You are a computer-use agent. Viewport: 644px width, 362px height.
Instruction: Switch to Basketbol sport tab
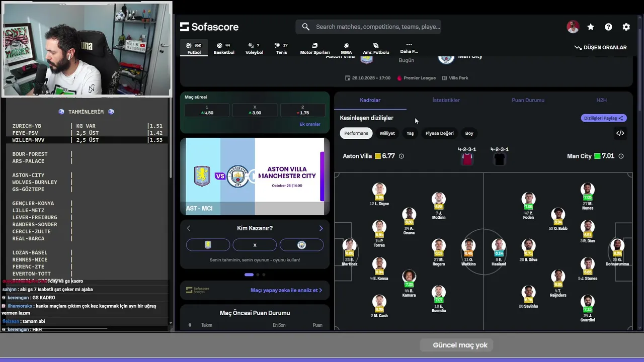coord(224,49)
